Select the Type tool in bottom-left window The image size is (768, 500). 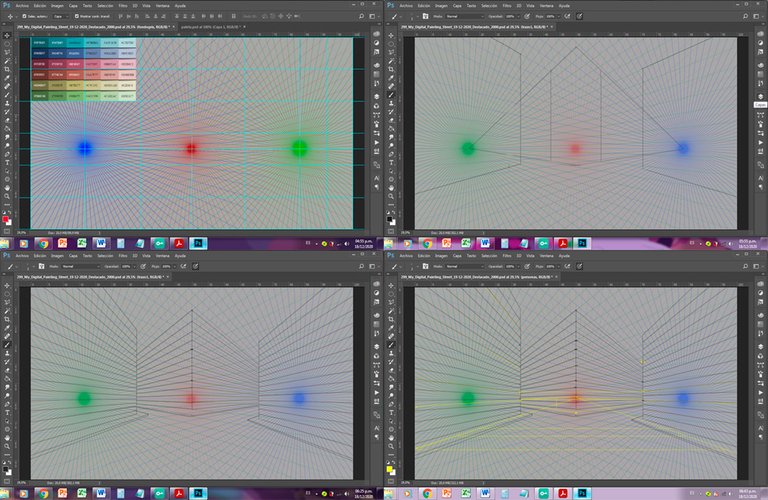7,412
